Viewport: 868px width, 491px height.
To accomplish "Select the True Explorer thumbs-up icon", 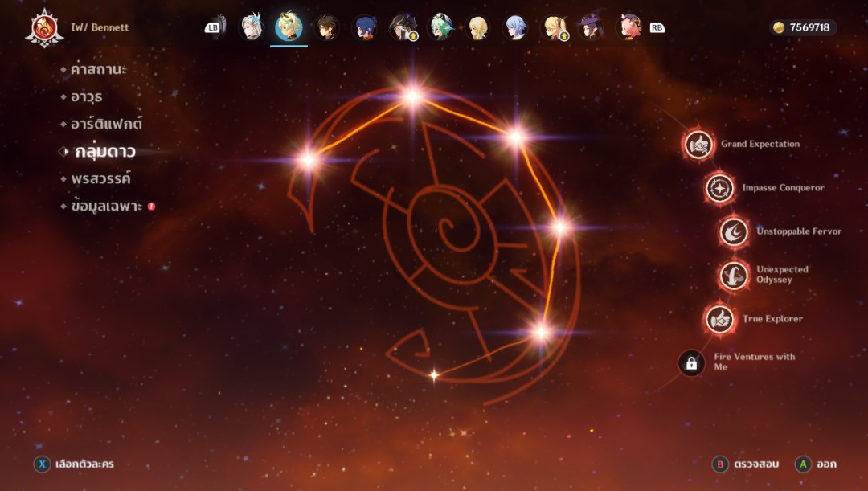I will coord(719,319).
